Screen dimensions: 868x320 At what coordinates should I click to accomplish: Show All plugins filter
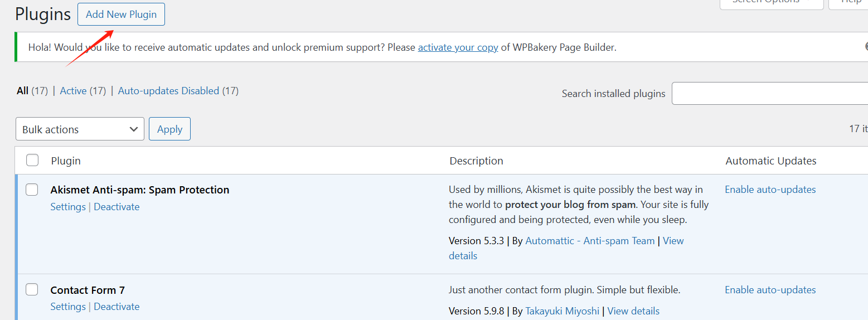point(22,91)
